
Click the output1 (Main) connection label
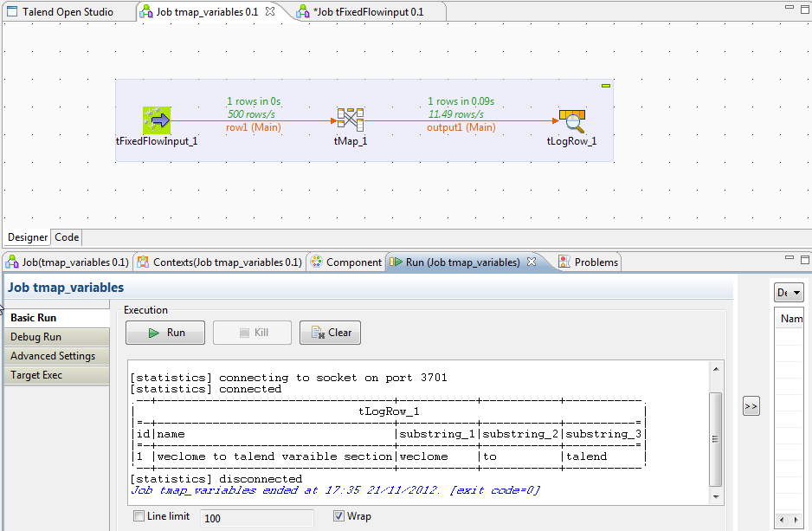461,127
